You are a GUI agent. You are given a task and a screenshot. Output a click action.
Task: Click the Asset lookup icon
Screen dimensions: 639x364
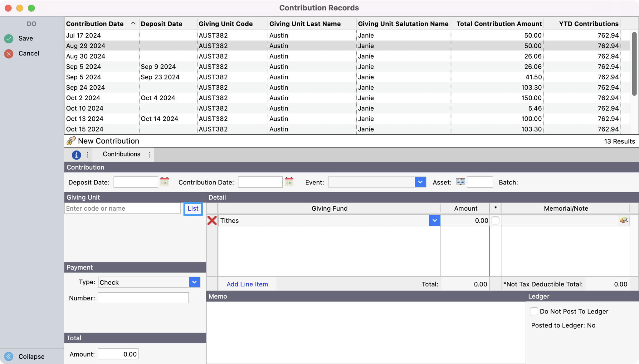460,182
